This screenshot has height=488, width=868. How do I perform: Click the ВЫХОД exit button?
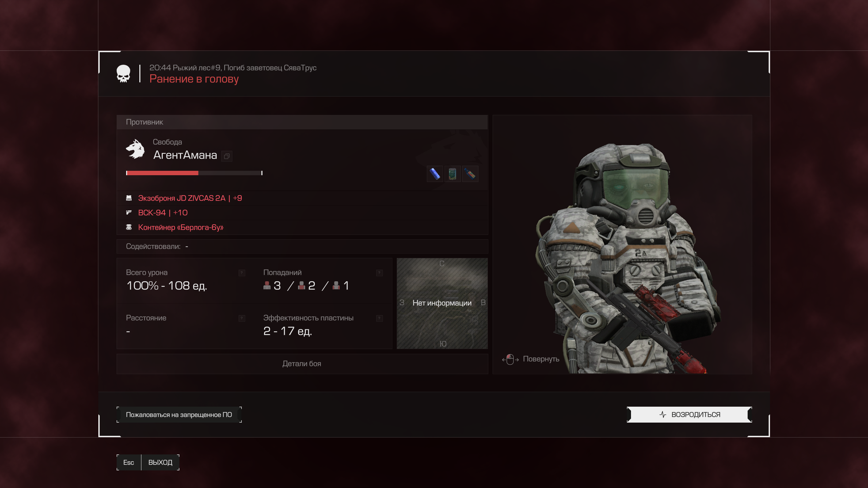[x=160, y=462]
